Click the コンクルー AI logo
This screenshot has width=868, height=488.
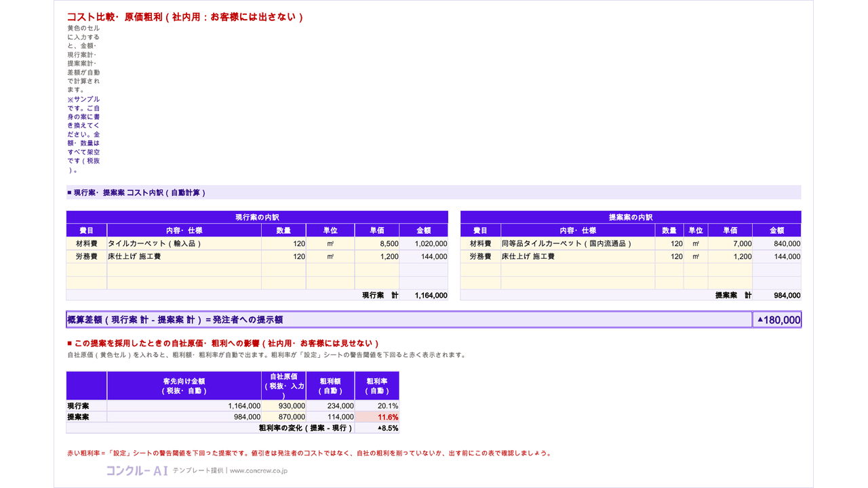point(136,470)
